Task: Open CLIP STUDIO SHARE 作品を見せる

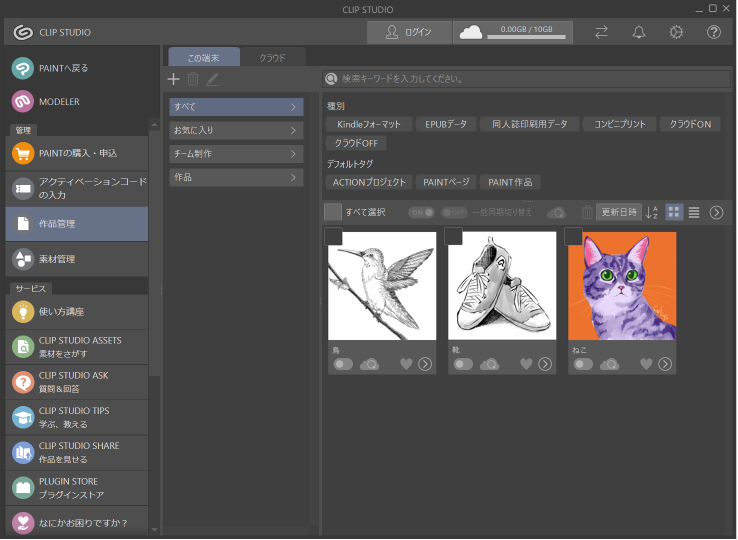Action: pyautogui.click(x=77, y=452)
